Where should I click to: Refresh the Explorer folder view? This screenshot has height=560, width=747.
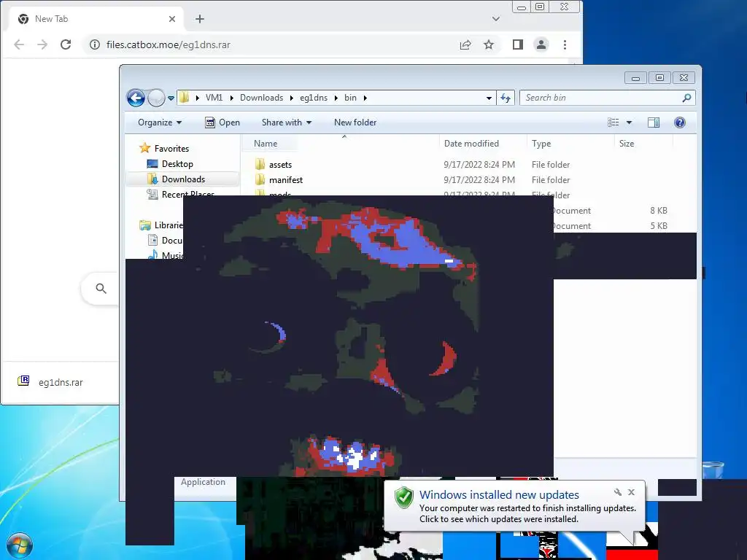click(506, 98)
